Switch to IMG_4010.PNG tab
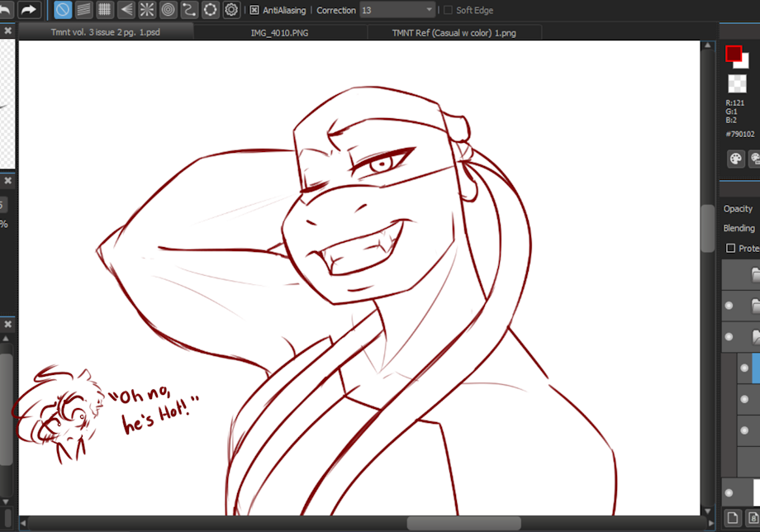760x532 pixels. [x=280, y=32]
